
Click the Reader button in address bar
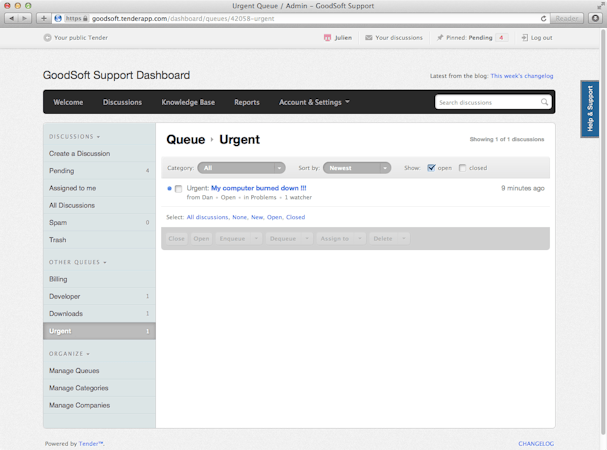click(567, 18)
